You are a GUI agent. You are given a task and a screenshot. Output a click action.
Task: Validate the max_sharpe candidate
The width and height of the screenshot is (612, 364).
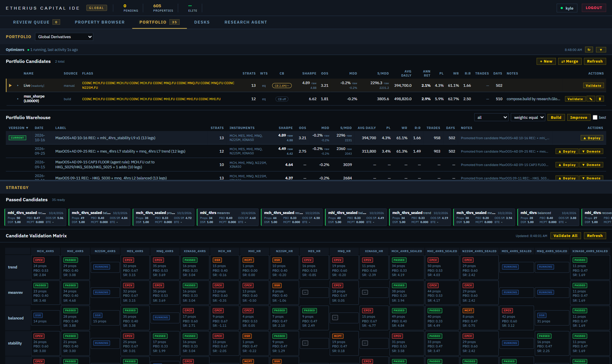coord(575,99)
